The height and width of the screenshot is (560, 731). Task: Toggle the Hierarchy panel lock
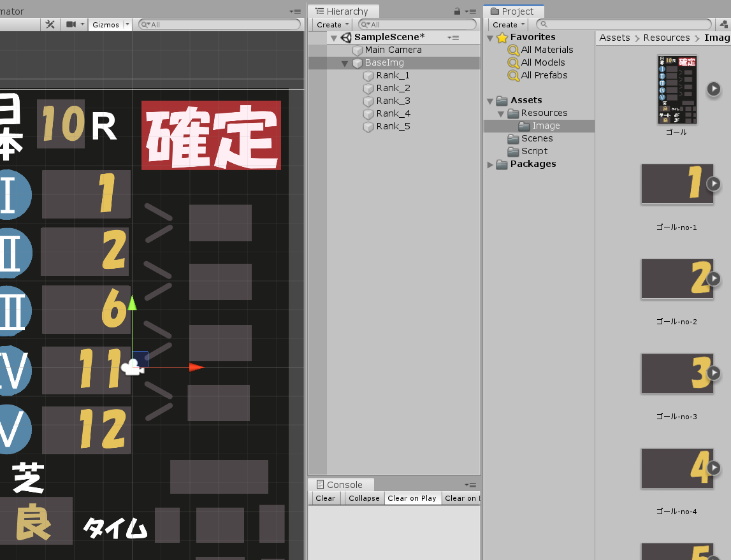(x=457, y=11)
